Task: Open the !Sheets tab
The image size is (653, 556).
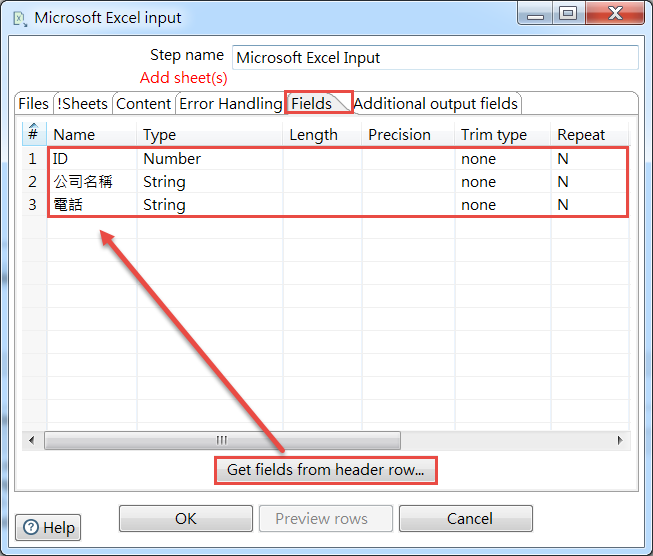Action: [82, 104]
